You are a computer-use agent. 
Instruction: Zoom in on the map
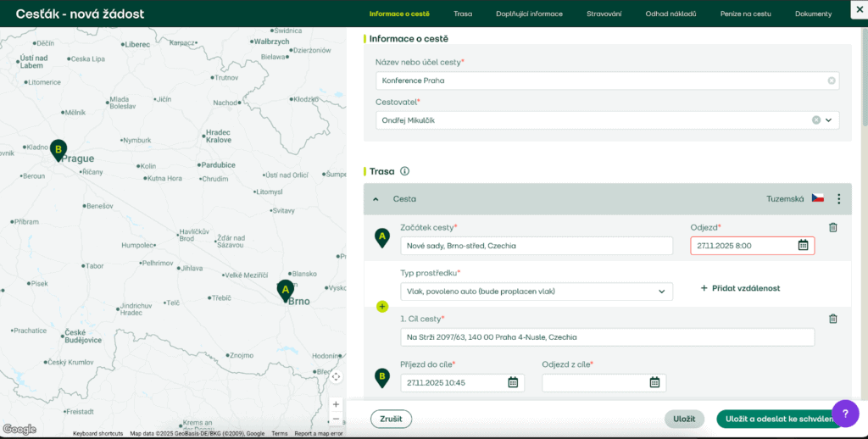336,404
